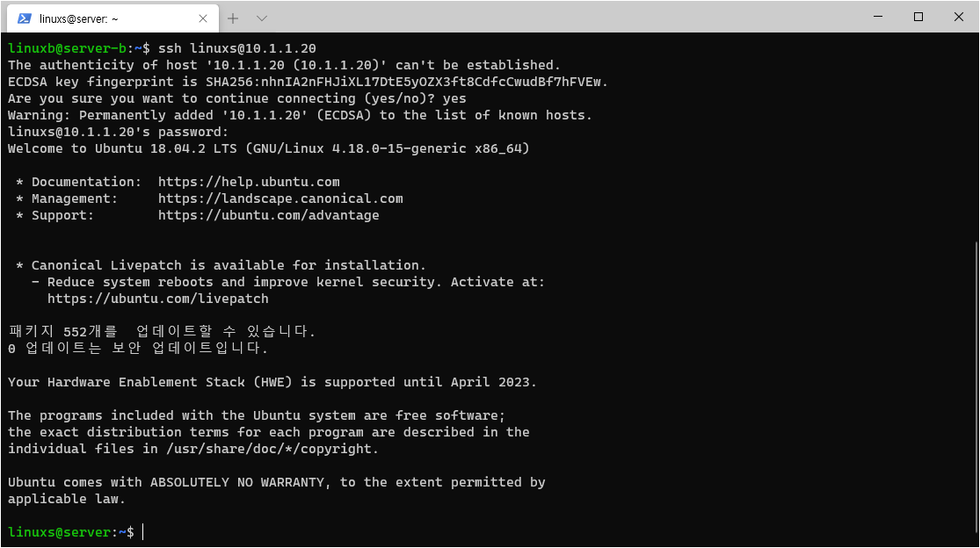Click the empty title bar area
Image resolution: width=980 pixels, height=548 pixels.
(x=563, y=17)
